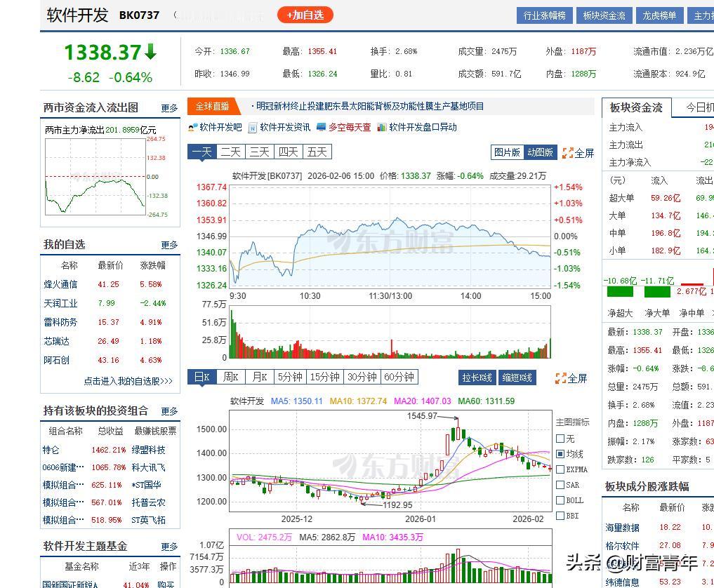This screenshot has width=714, height=588.
Task: Expand 更多 for 持有该板块的投资组合
Action: coord(169,412)
